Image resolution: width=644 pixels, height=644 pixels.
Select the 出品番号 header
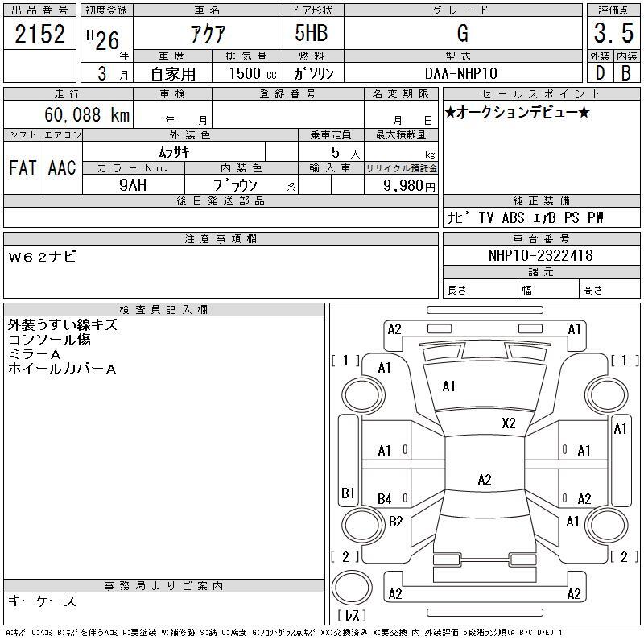coord(39,10)
